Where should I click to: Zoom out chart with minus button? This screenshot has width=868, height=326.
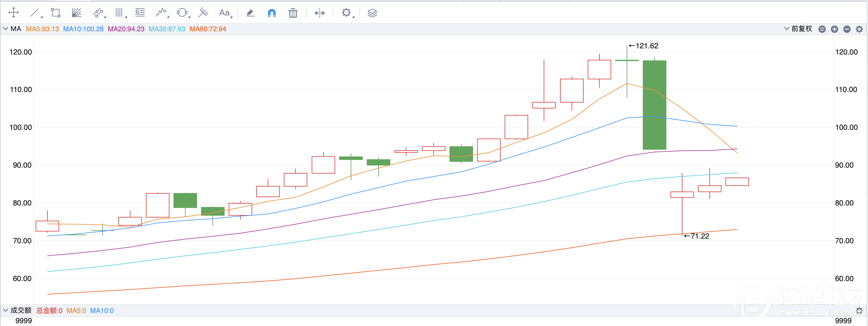(x=847, y=29)
